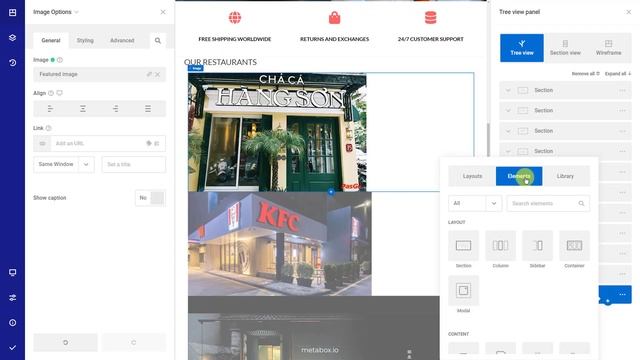Expand the second Section row chevron
The width and height of the screenshot is (640, 360).
tap(508, 111)
